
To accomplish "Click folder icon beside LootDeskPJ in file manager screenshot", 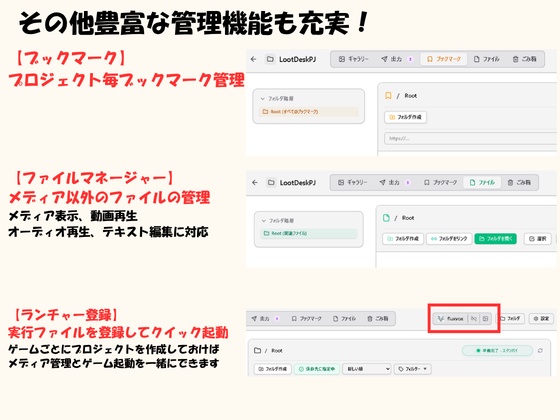I will coord(271,182).
